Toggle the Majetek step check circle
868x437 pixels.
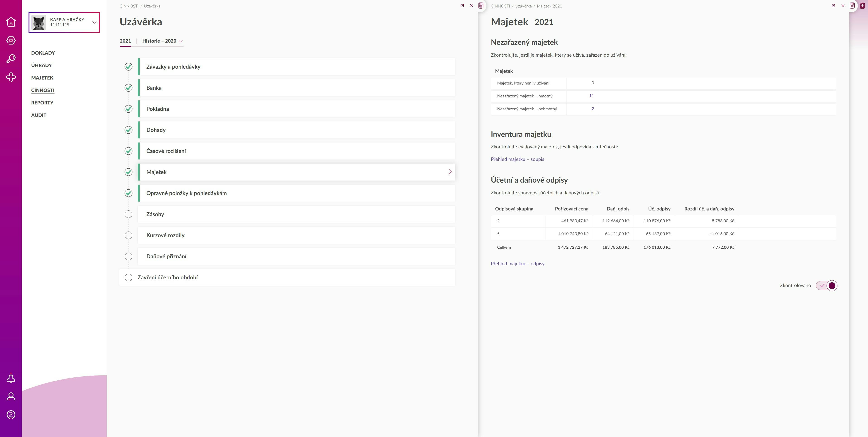point(128,172)
